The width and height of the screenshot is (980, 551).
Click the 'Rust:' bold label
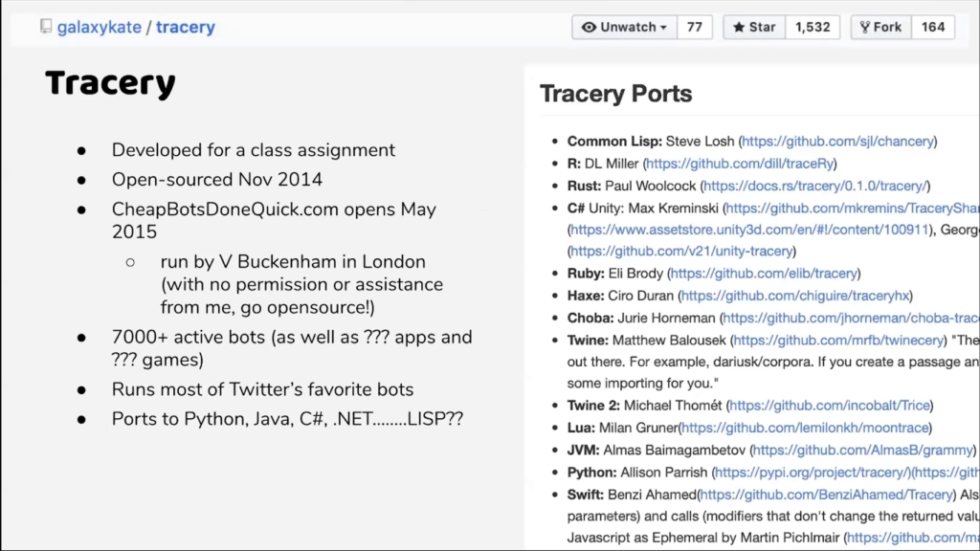[585, 187]
